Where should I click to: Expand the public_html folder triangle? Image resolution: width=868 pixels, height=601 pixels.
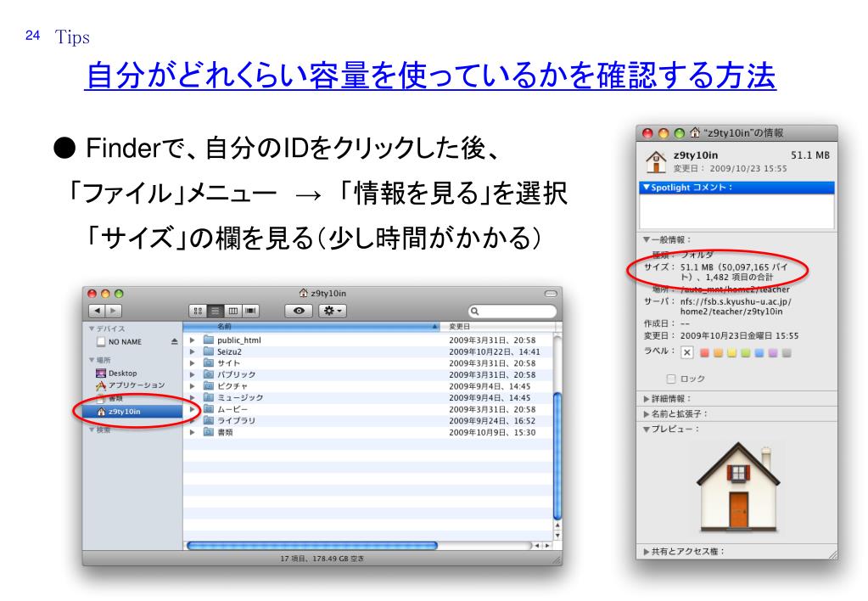click(192, 340)
